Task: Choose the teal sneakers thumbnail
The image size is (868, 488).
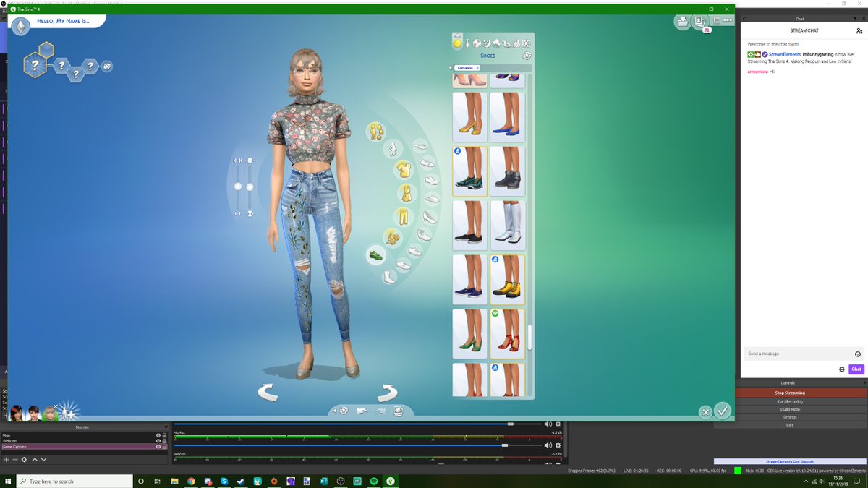Action: (x=469, y=171)
